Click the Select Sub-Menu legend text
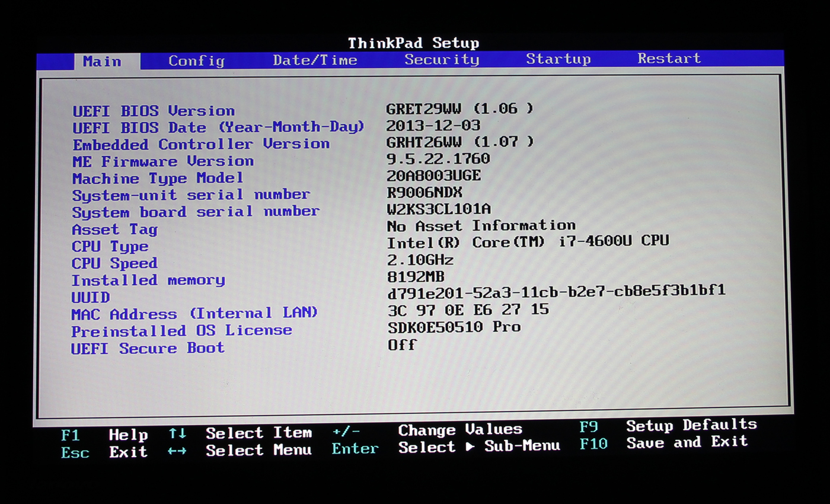Screen dimensions: 830x504 click(x=479, y=446)
